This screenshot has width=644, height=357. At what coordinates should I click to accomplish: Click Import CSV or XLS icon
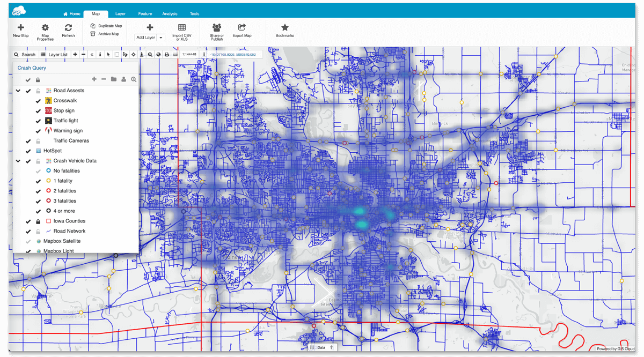point(182,28)
